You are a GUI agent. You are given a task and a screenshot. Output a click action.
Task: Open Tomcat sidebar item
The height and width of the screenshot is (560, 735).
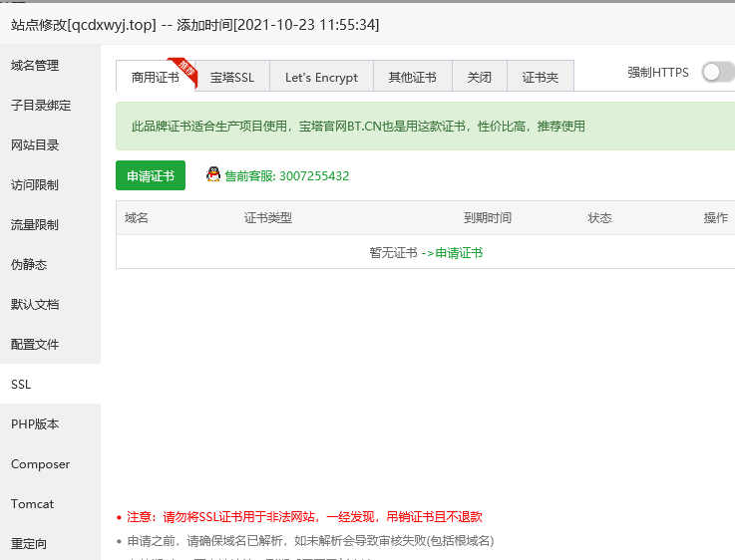(50, 504)
